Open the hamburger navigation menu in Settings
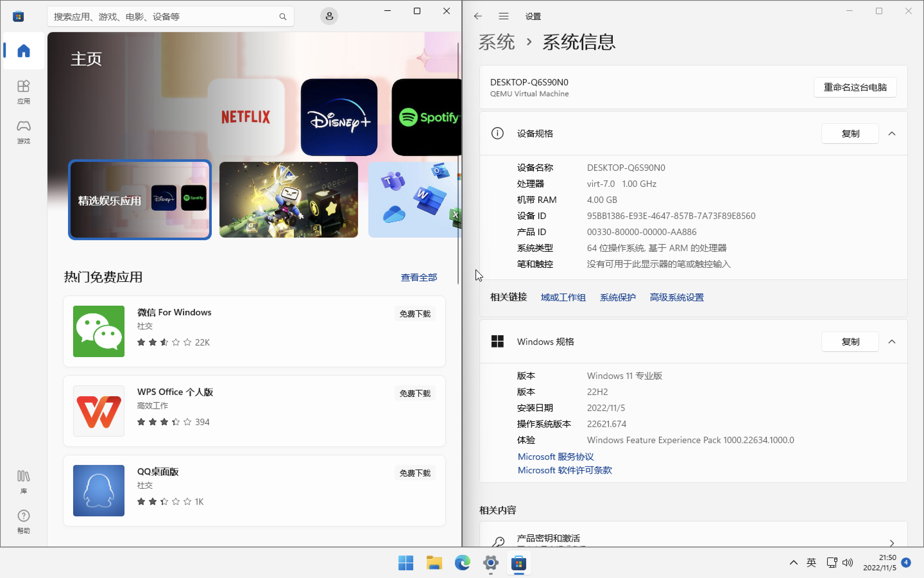 [x=503, y=16]
